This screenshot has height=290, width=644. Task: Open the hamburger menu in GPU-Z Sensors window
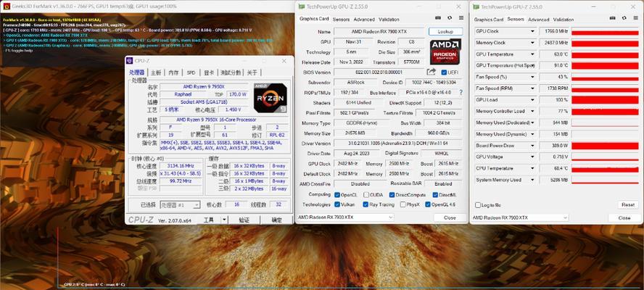click(x=635, y=18)
